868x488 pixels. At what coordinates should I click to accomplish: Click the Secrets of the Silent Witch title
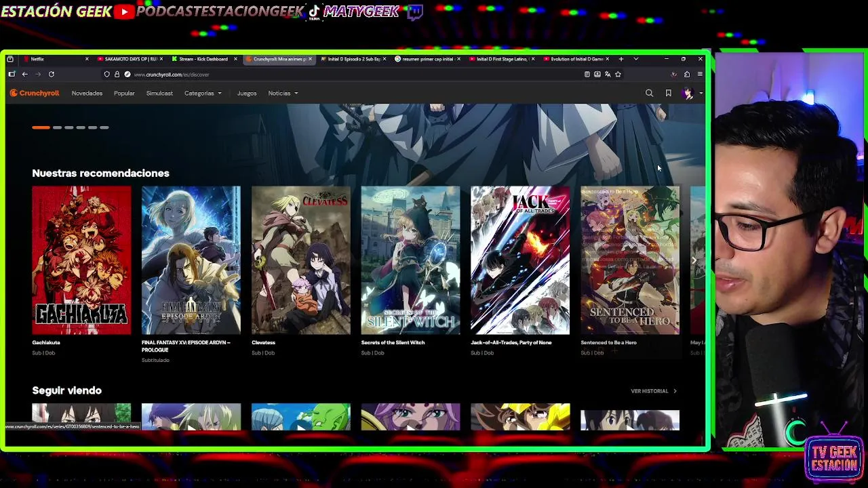click(x=393, y=342)
